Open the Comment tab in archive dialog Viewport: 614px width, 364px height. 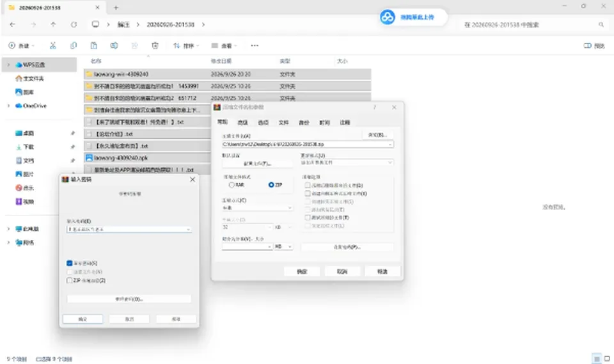pos(345,123)
